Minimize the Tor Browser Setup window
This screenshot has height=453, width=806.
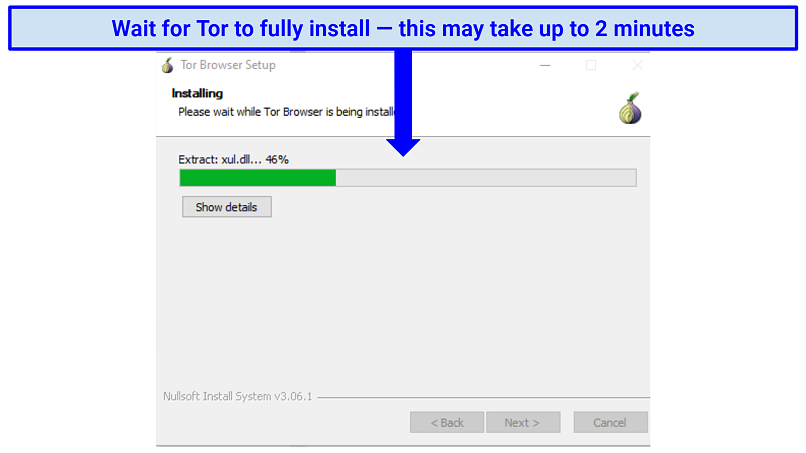click(545, 65)
